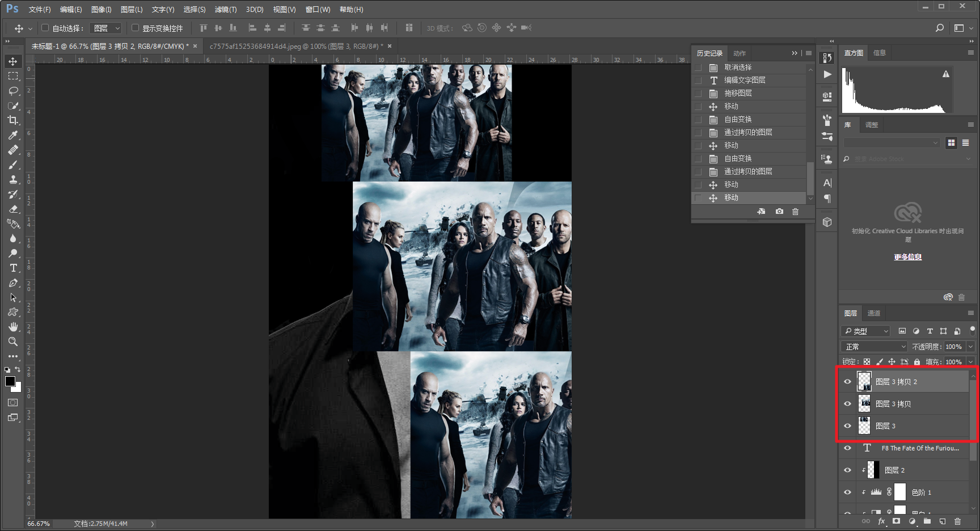Open the 不透明度 slider dropdown arrow
980x531 pixels.
click(x=970, y=347)
